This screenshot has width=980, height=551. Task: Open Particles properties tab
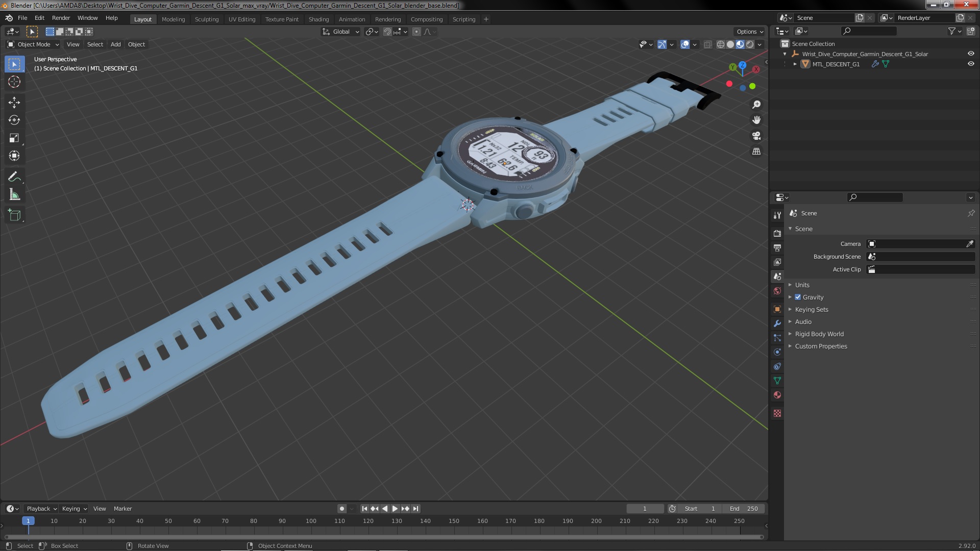[x=777, y=338]
